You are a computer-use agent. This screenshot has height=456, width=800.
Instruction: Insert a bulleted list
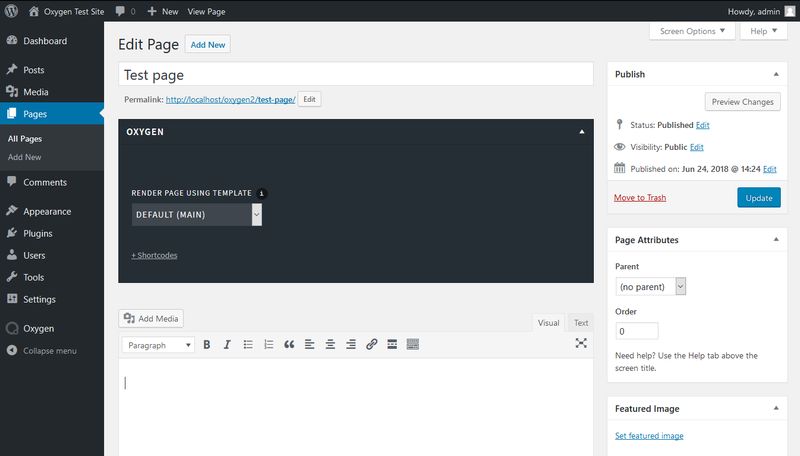[x=248, y=345]
